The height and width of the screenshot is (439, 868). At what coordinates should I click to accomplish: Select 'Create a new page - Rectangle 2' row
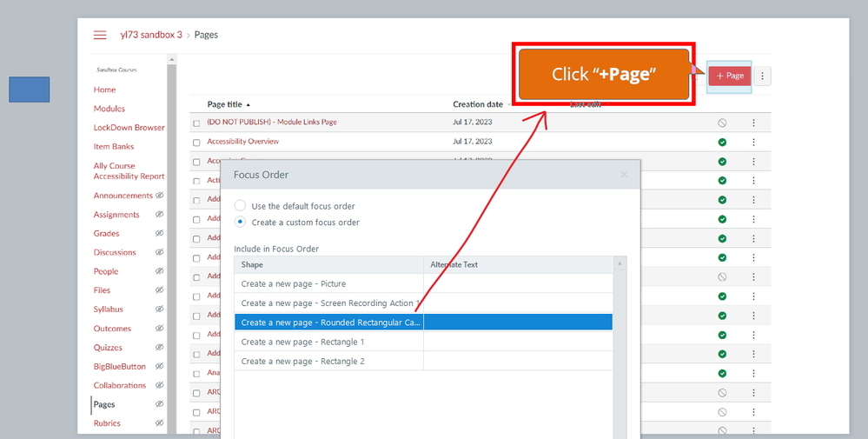pos(423,361)
